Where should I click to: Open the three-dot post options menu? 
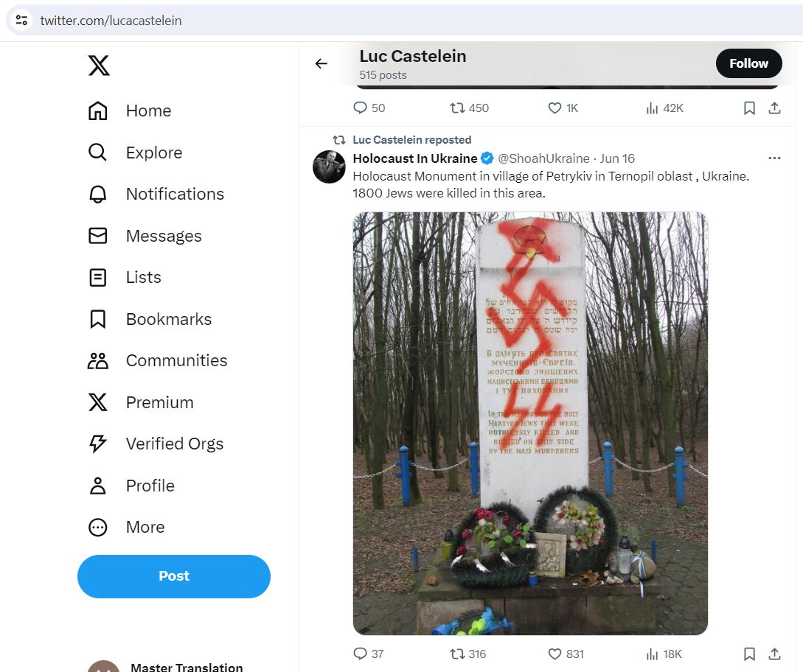(774, 158)
